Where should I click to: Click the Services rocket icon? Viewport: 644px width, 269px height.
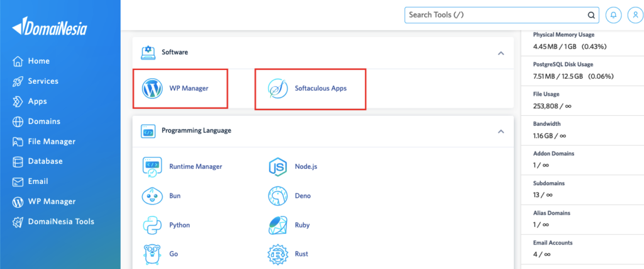18,81
